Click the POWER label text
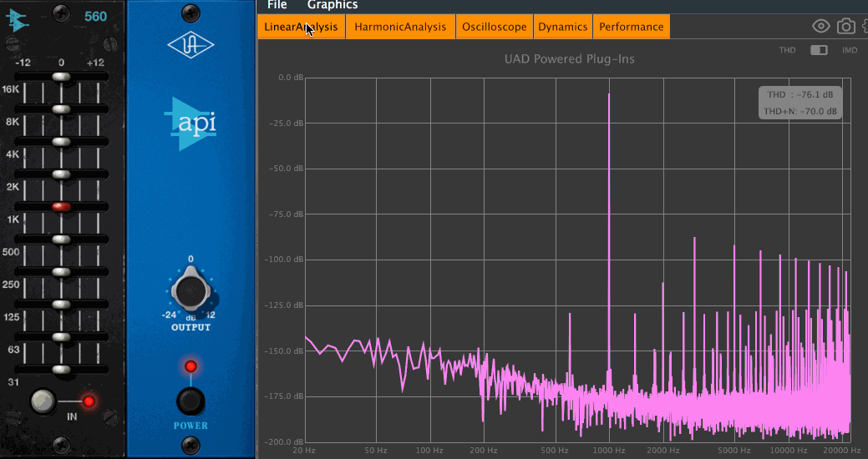Image resolution: width=868 pixels, height=459 pixels. (x=190, y=426)
